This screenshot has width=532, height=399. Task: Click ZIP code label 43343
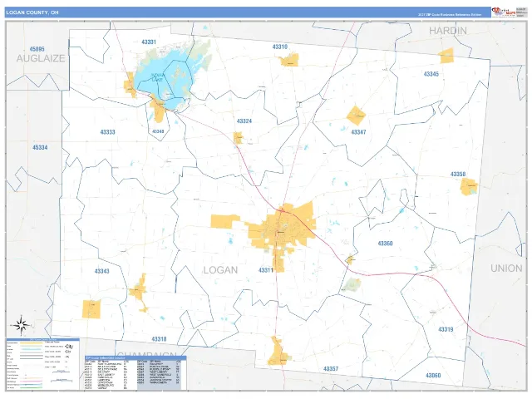(102, 272)
